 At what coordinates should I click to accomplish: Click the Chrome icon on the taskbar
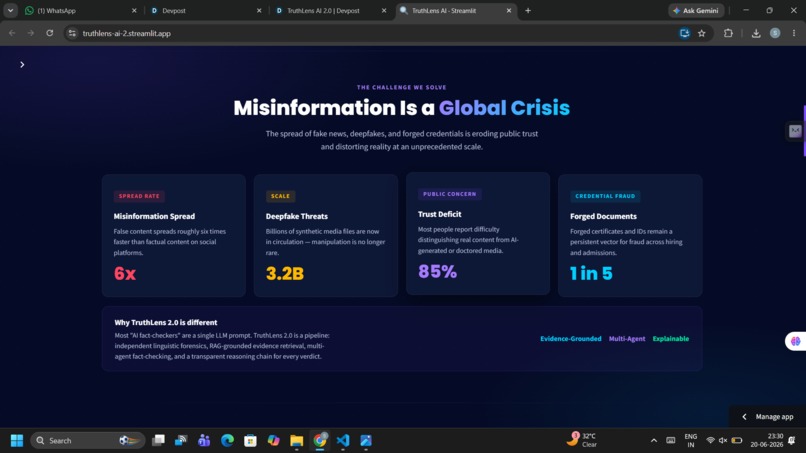320,441
